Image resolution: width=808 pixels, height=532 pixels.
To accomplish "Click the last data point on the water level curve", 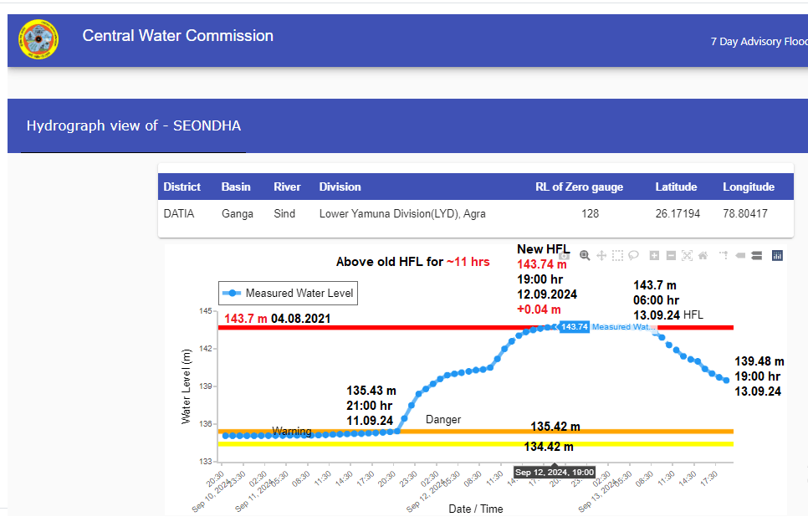I will click(x=726, y=381).
